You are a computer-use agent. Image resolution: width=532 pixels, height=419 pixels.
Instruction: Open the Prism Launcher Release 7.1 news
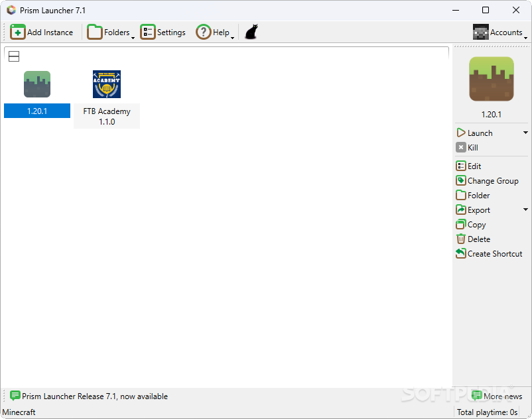click(x=89, y=396)
